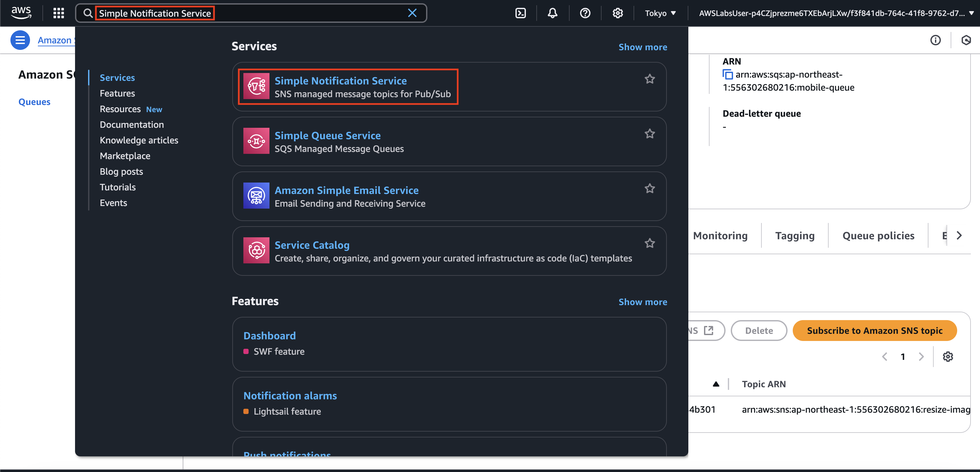Viewport: 980px width, 472px height.
Task: Copy the queue ARN icon
Action: coord(727,75)
